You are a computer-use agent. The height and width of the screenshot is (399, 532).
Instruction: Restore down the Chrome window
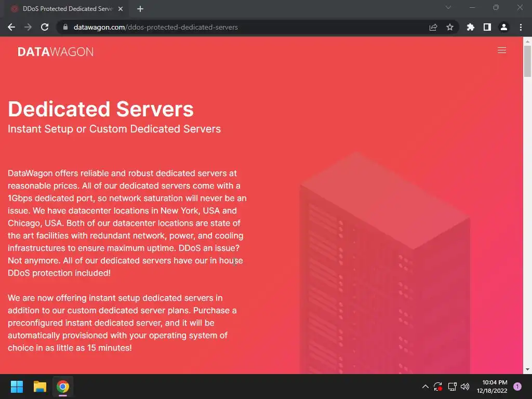pos(496,7)
